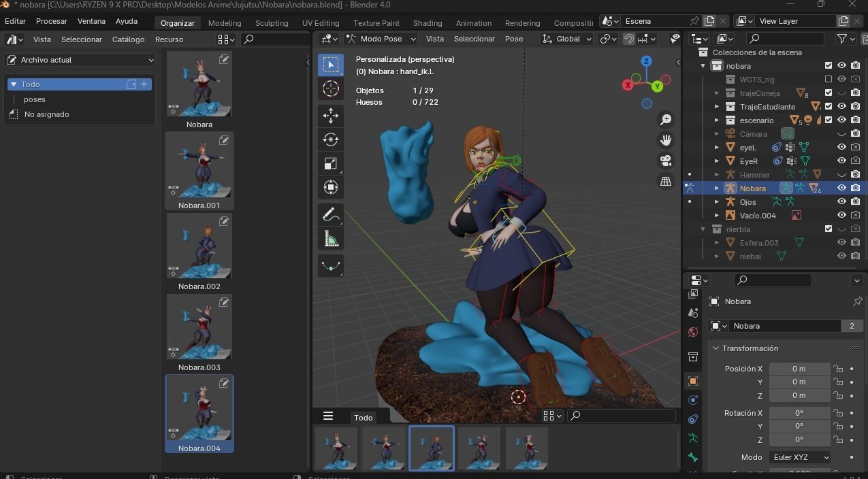The height and width of the screenshot is (479, 868).
Task: Pin the Nobara properties panel
Action: coord(857,301)
